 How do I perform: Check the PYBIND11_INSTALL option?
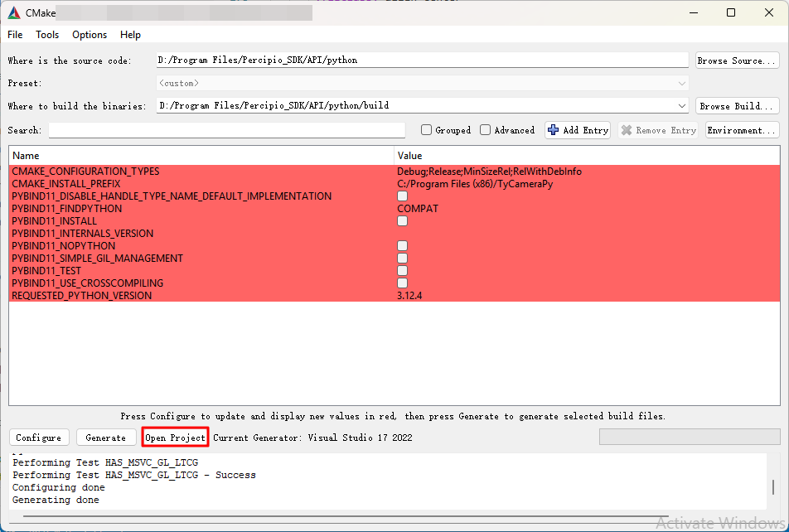[x=402, y=221]
